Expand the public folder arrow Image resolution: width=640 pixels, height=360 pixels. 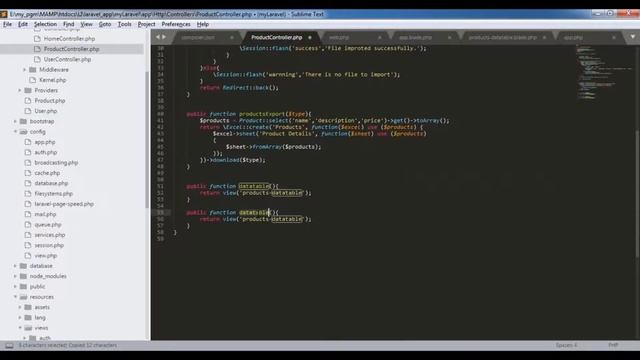pos(15,287)
